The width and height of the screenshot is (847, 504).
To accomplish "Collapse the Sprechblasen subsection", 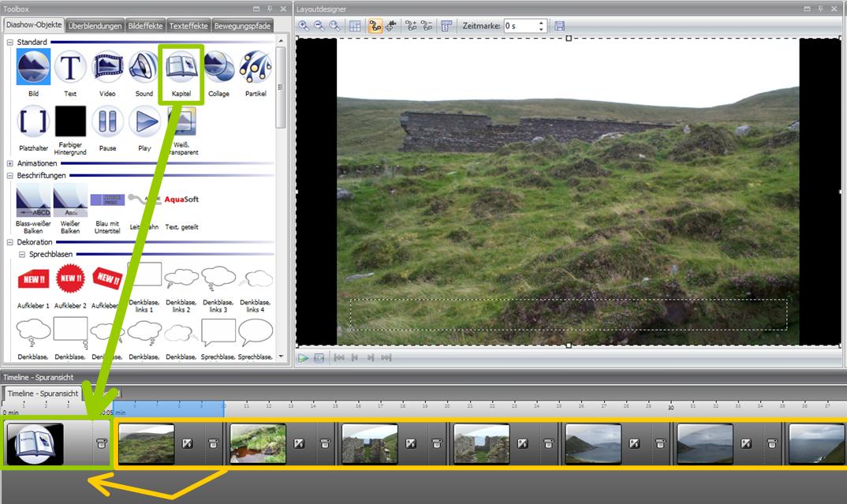I will (x=21, y=255).
